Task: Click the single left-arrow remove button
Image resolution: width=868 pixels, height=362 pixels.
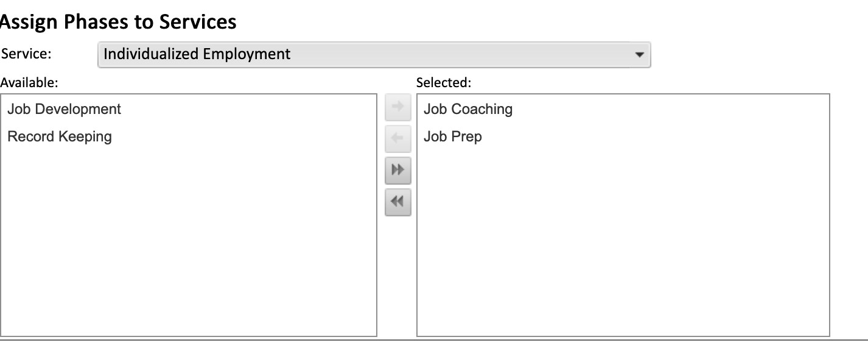Action: 398,139
